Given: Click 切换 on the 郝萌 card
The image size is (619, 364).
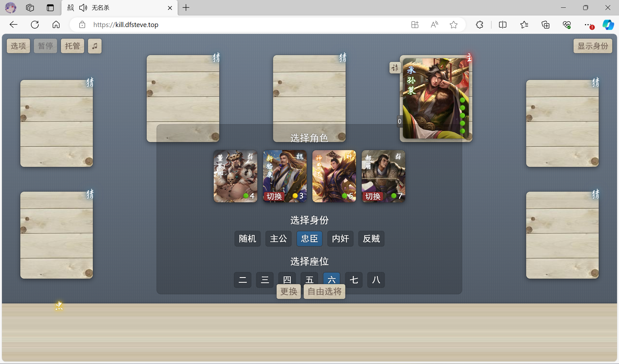Looking at the screenshot, I should click(373, 196).
